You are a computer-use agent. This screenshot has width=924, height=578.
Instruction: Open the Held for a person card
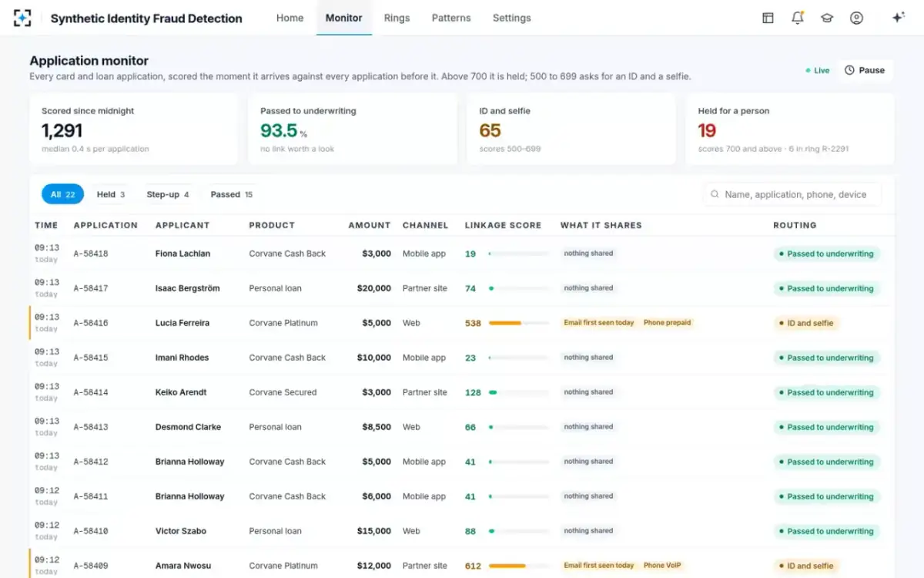[790, 129]
